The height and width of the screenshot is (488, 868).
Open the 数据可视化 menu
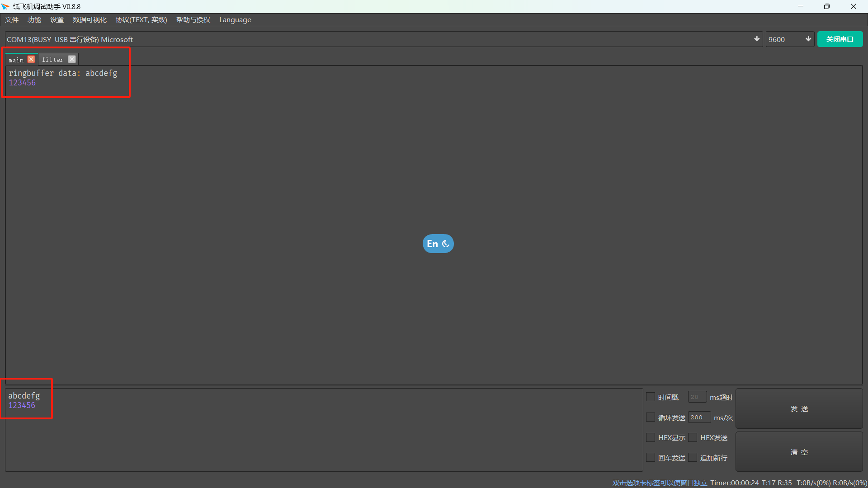point(90,20)
